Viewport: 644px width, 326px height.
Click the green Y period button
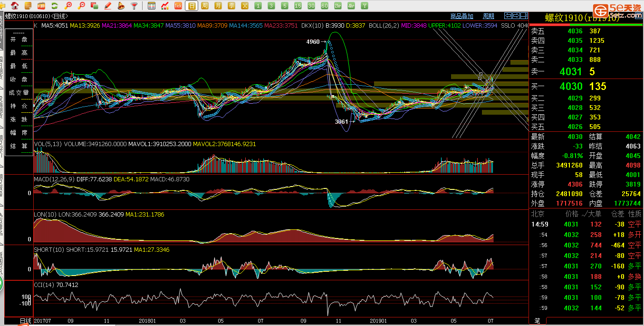[x=364, y=6]
